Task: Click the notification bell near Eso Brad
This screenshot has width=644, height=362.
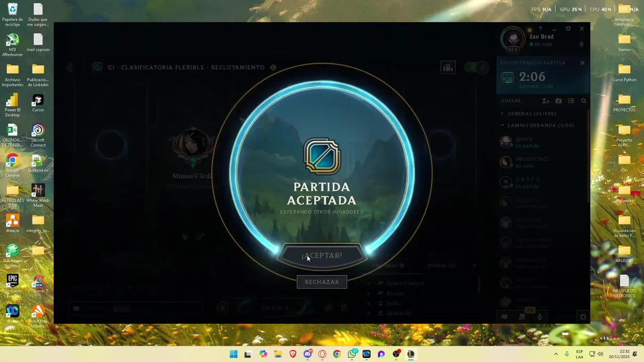Action: click(x=582, y=44)
